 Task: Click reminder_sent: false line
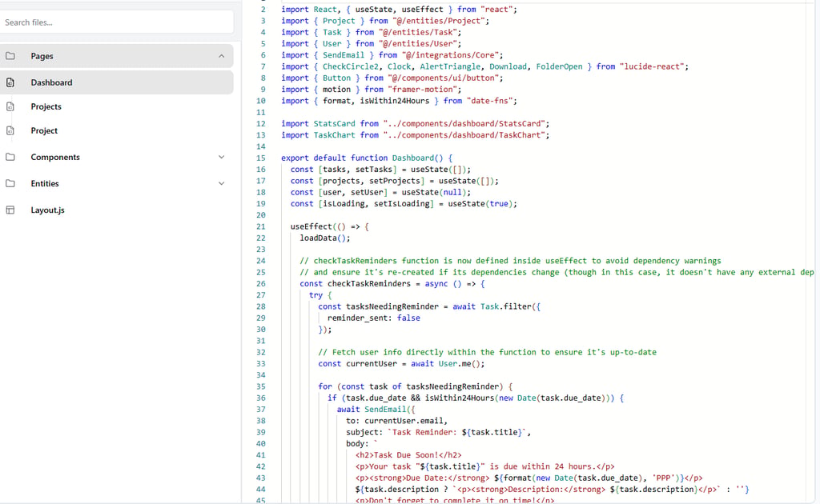[x=373, y=318]
